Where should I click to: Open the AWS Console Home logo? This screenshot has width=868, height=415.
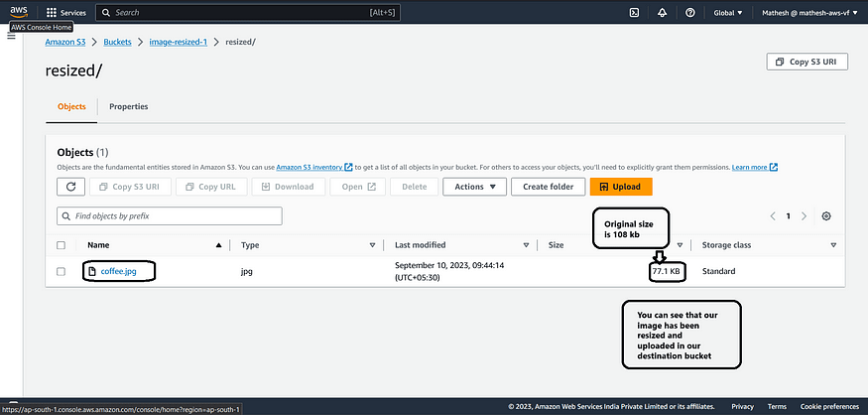click(18, 12)
